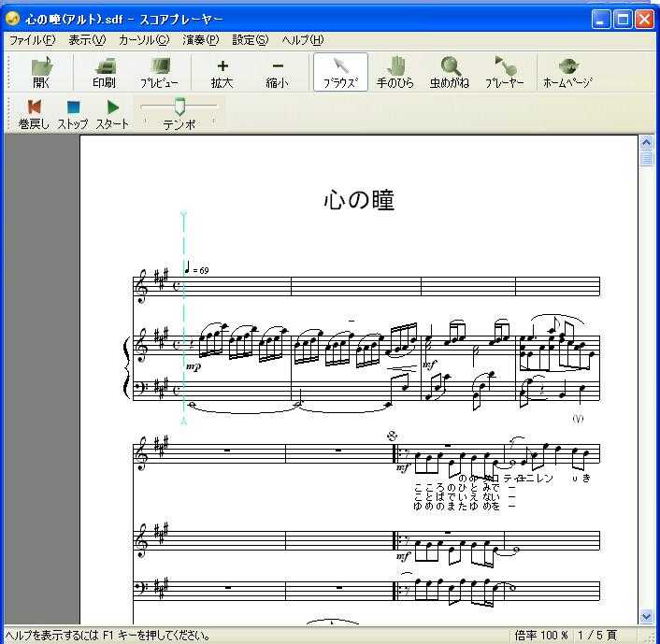The height and width of the screenshot is (644, 660).
Task: Click the Tempo (テンポ) slider handle
Action: [x=179, y=107]
